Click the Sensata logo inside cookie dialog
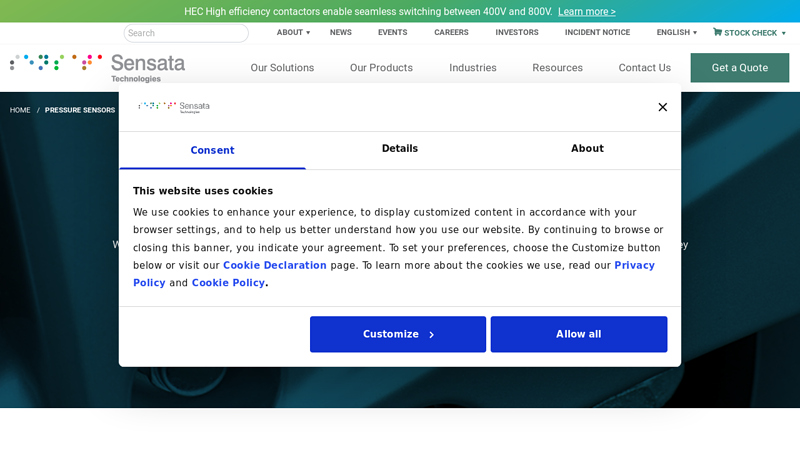This screenshot has width=800, height=450. point(174,107)
